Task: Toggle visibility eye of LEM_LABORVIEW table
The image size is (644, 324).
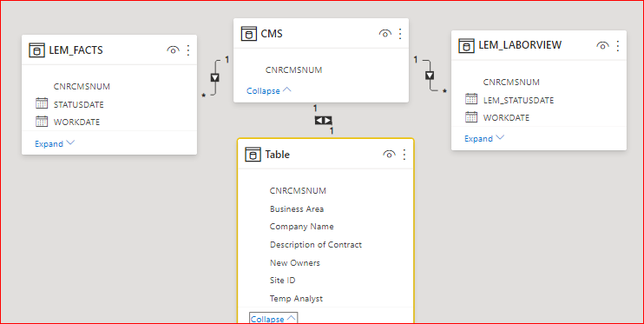Action: [602, 46]
